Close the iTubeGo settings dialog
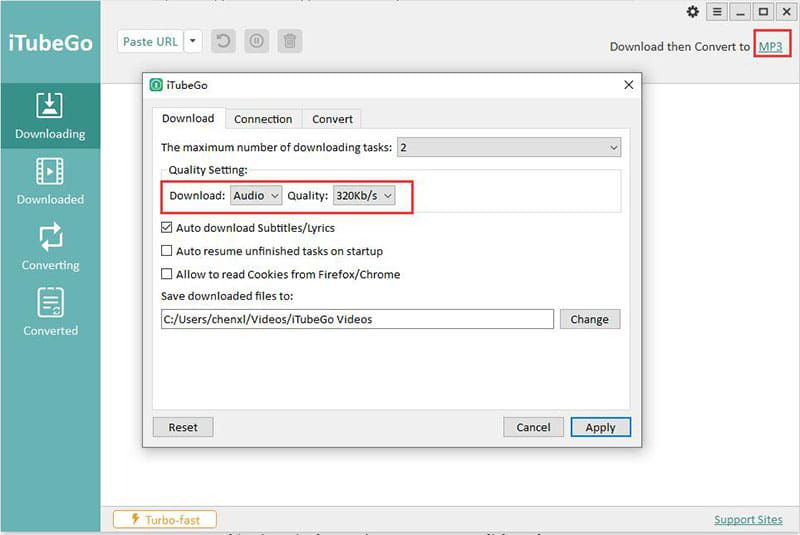Screen dimensions: 800x535 coord(629,85)
